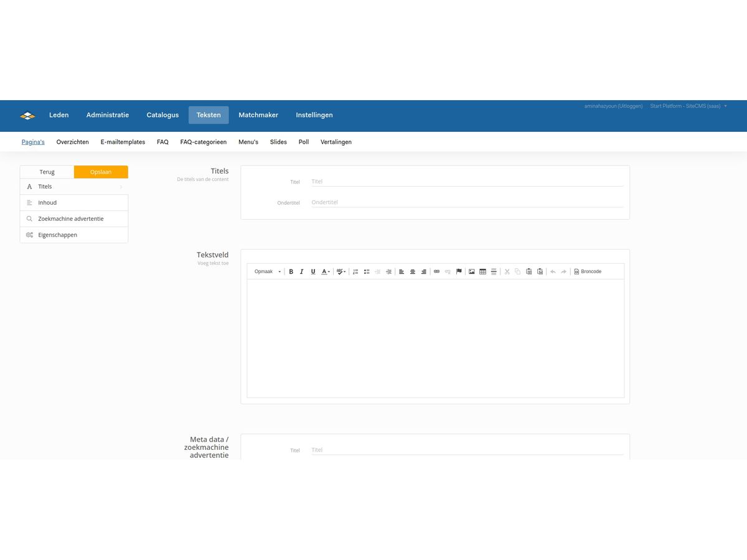Viewport: 747px width, 560px height.
Task: Open the spell check dropdown
Action: tap(341, 272)
